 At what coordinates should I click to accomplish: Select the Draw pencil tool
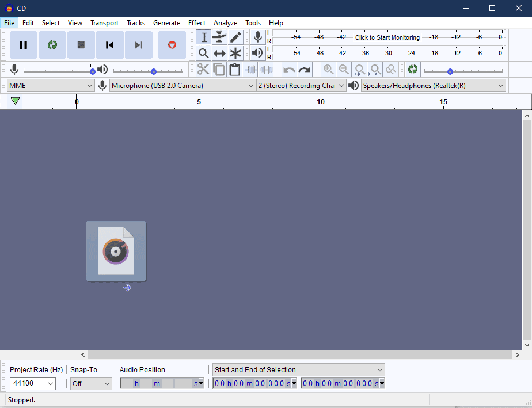coord(235,37)
